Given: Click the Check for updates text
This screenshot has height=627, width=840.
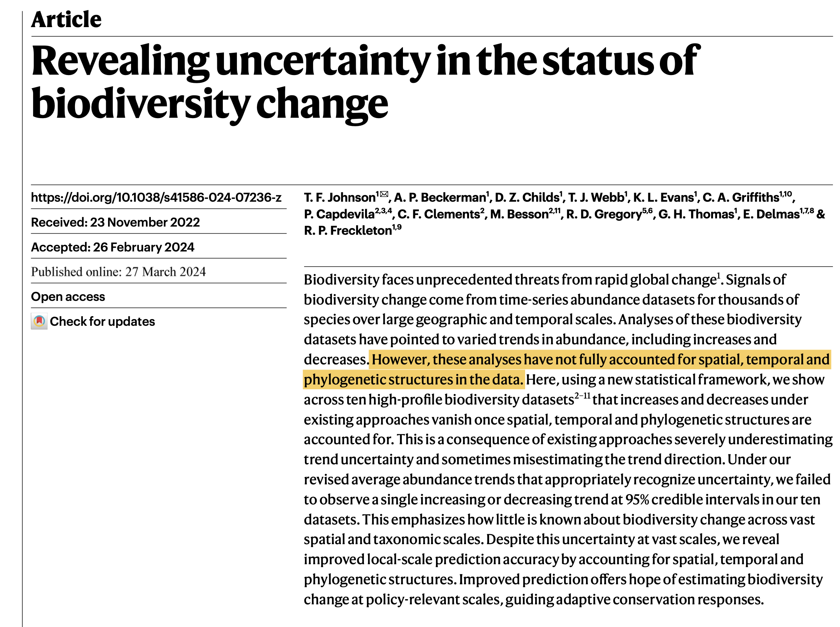Looking at the screenshot, I should (x=102, y=321).
